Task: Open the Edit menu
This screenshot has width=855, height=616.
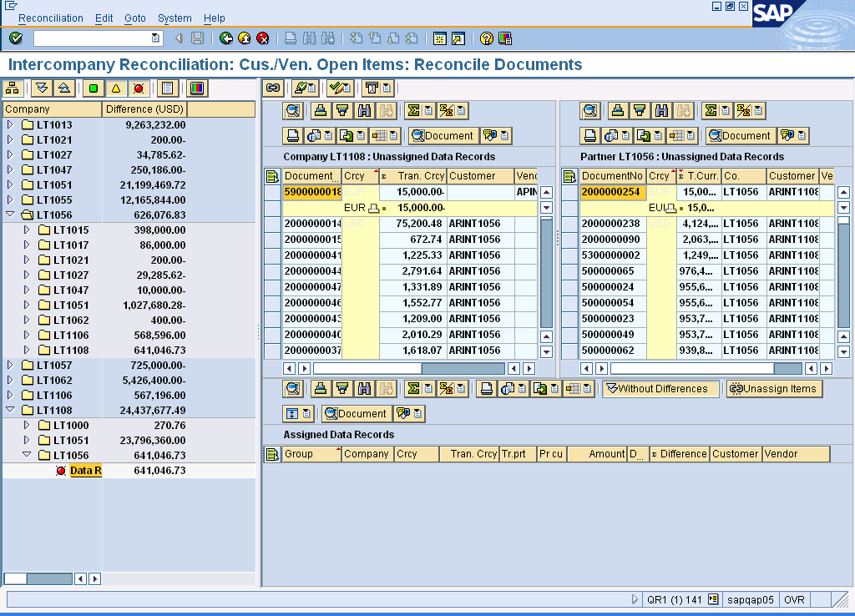Action: point(104,18)
